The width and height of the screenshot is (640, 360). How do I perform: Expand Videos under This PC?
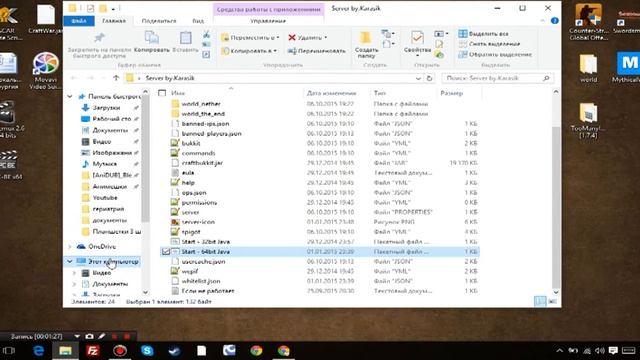(x=75, y=273)
